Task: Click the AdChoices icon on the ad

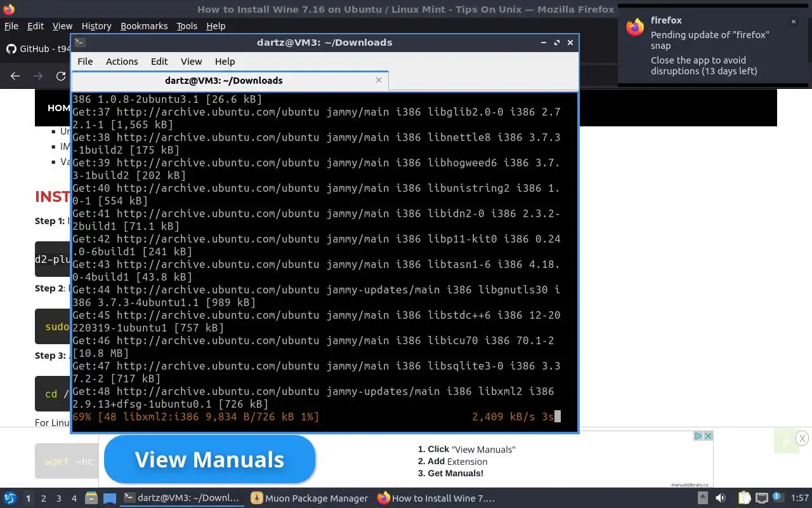Action: (698, 436)
